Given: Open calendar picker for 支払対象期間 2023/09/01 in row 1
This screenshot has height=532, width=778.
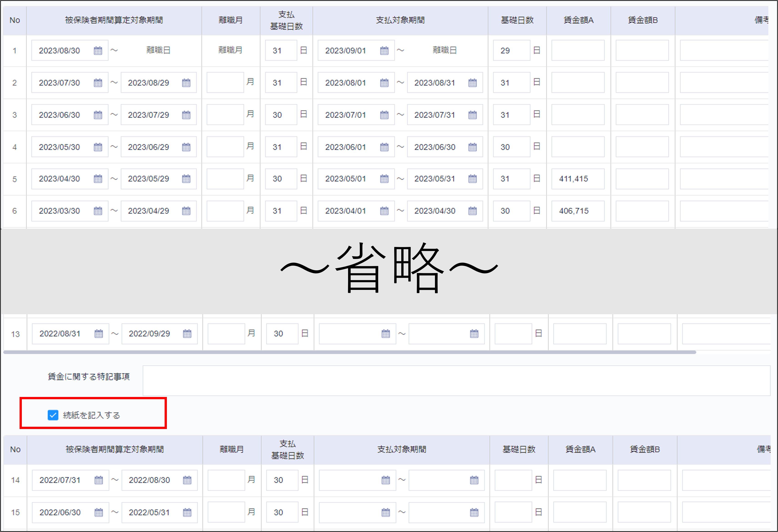Looking at the screenshot, I should (x=384, y=50).
